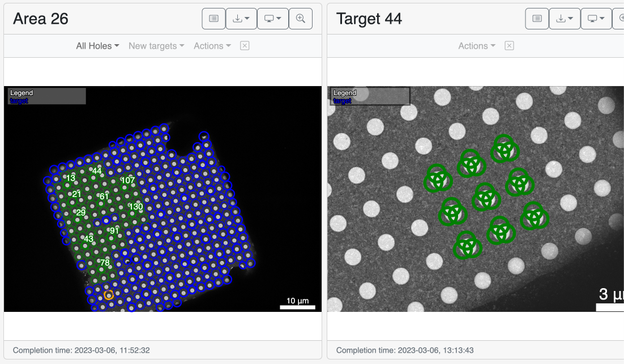Click the display/monitor icon for Target 44

click(x=593, y=18)
